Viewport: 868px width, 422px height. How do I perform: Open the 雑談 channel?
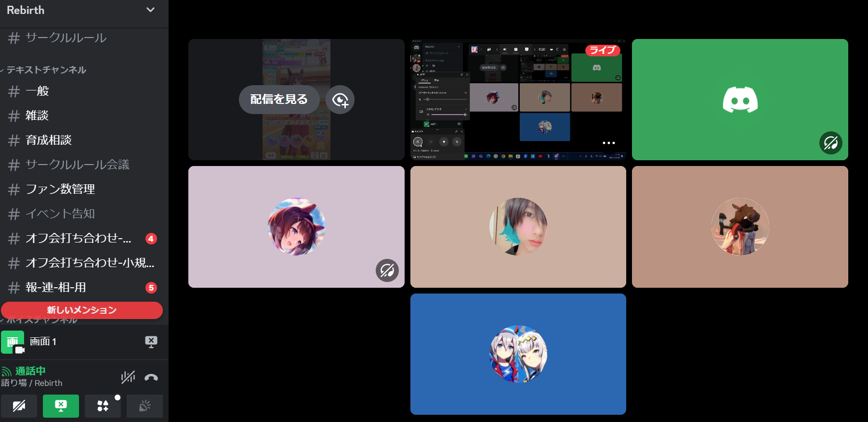tap(37, 115)
